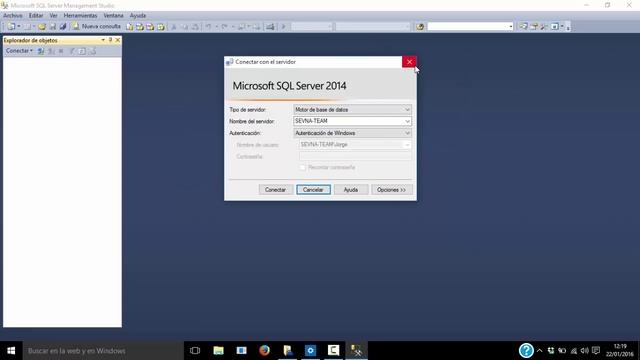Toggle the Recordar contraseña checkbox
Viewport: 640px width, 360px height.
[x=302, y=168]
